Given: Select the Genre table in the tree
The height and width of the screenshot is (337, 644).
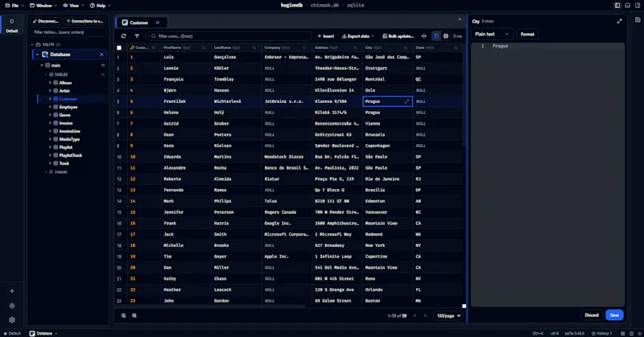Looking at the screenshot, I should (x=64, y=115).
